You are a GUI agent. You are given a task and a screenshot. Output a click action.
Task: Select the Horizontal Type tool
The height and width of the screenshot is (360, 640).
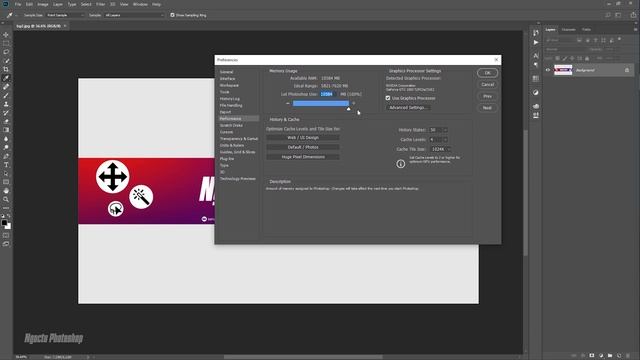[x=6, y=165]
